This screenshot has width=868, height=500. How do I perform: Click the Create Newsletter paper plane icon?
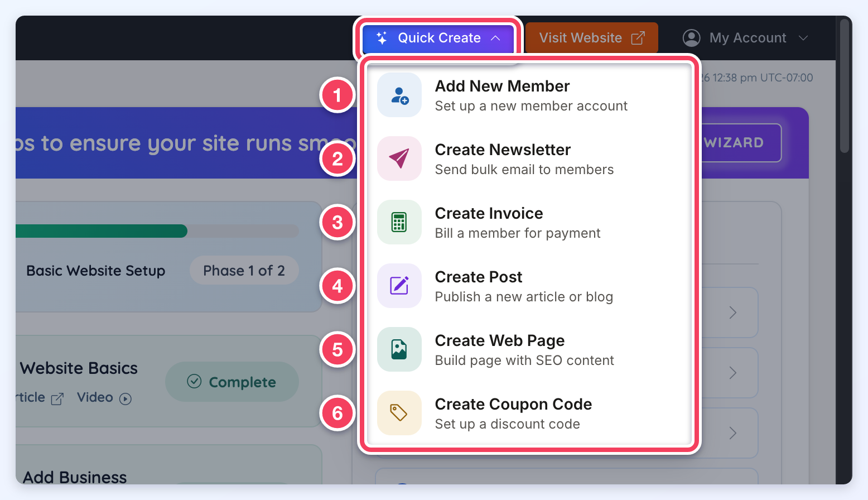click(x=399, y=158)
